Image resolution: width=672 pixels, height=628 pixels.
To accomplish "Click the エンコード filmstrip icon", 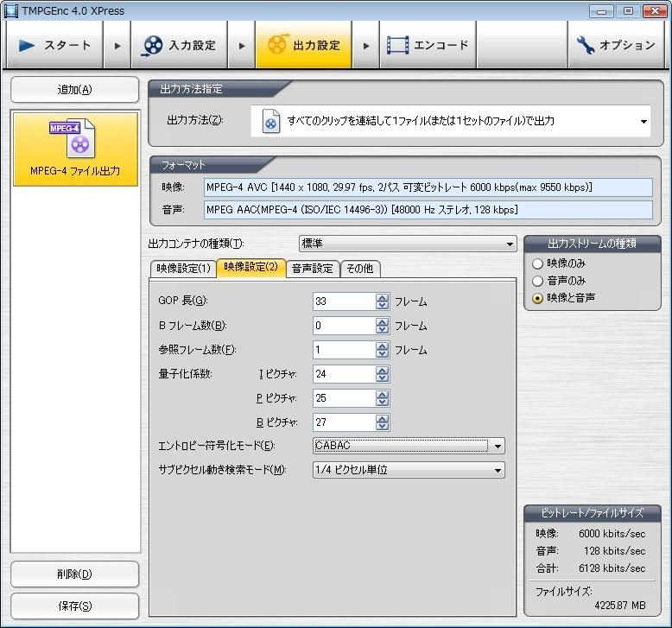I will [x=397, y=46].
